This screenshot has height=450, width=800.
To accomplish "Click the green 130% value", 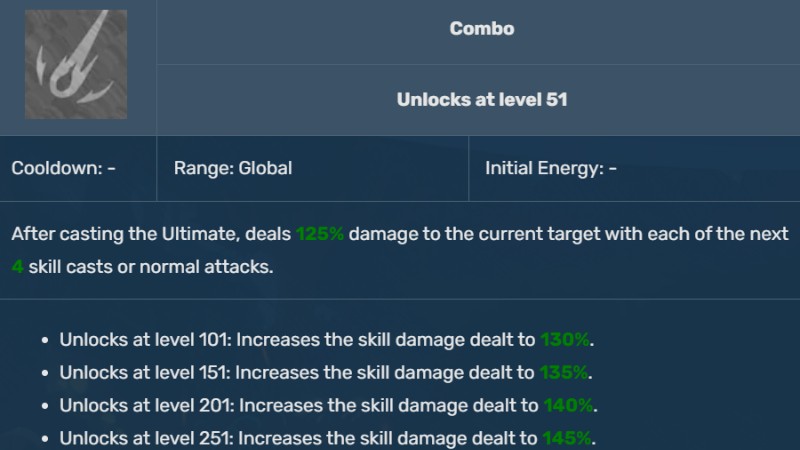I will [565, 340].
